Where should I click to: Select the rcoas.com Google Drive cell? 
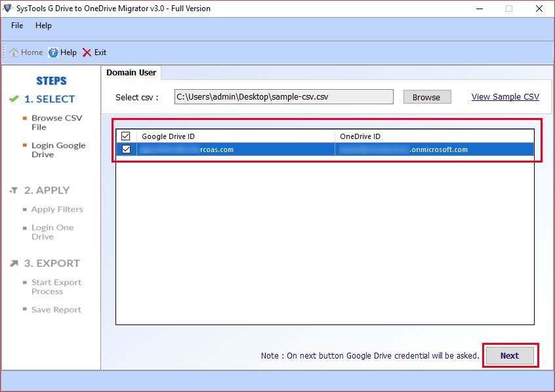tap(236, 149)
